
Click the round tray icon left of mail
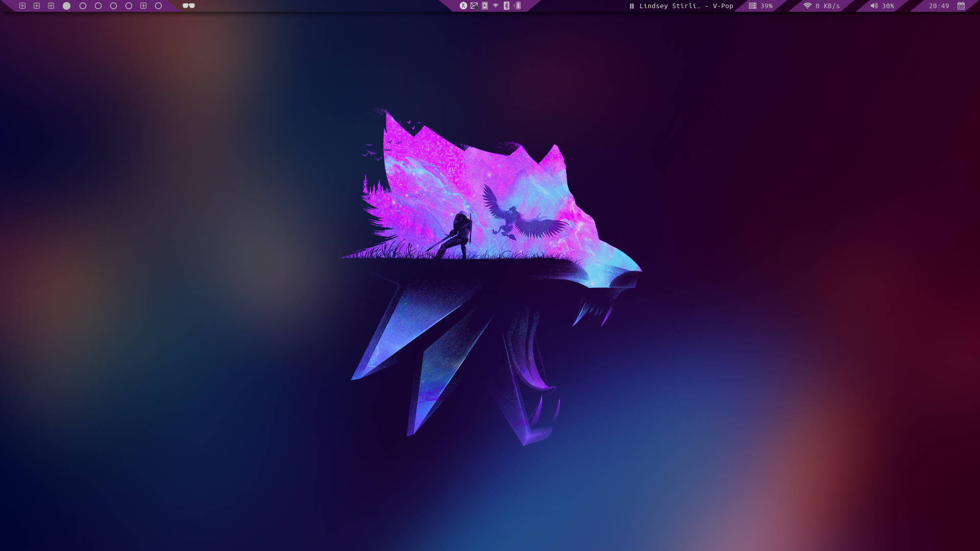[463, 6]
